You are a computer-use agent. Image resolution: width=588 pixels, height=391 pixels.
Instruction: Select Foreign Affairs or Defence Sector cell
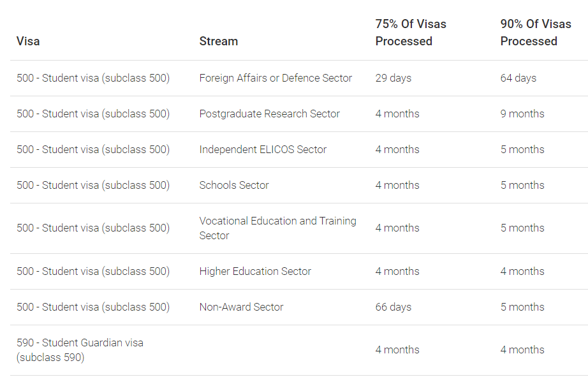276,78
